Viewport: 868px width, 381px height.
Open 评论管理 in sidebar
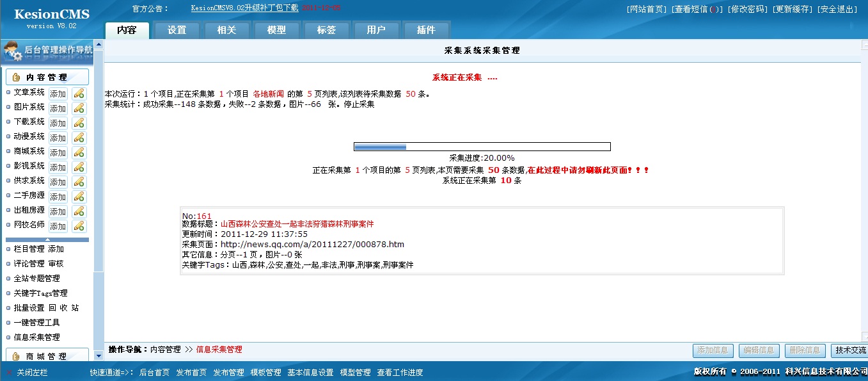point(29,264)
